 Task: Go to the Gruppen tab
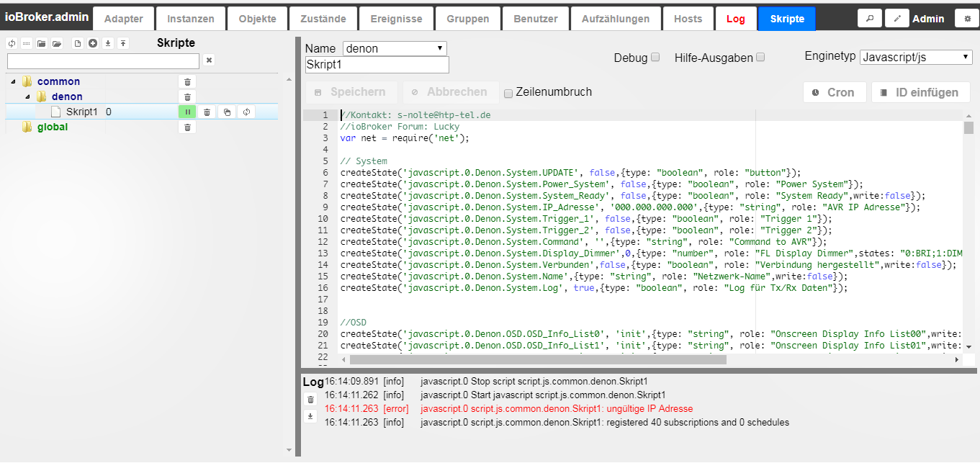tap(467, 19)
